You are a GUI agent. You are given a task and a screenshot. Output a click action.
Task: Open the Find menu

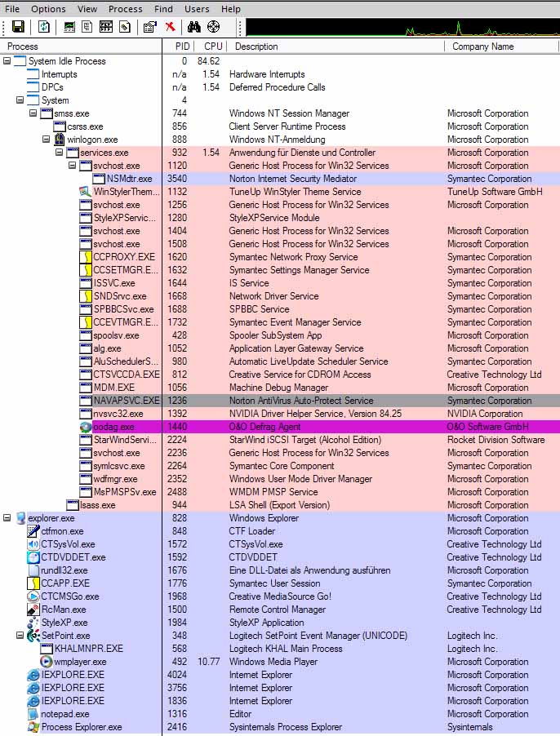pyautogui.click(x=163, y=9)
